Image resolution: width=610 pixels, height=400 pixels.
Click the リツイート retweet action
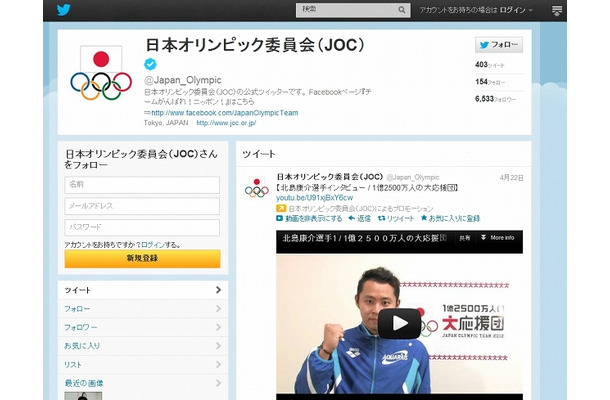396,219
